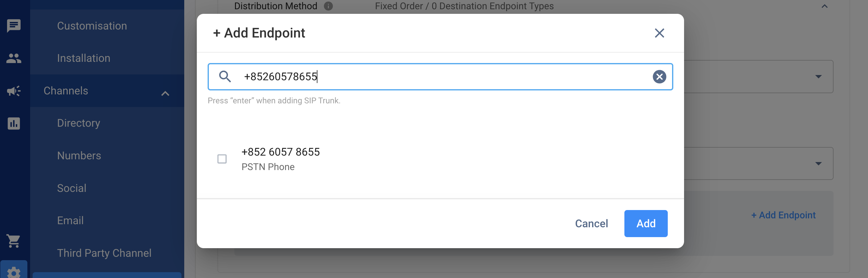Screen dimensions: 868x278
Task: Open the analytics bar chart icon
Action: [14, 123]
